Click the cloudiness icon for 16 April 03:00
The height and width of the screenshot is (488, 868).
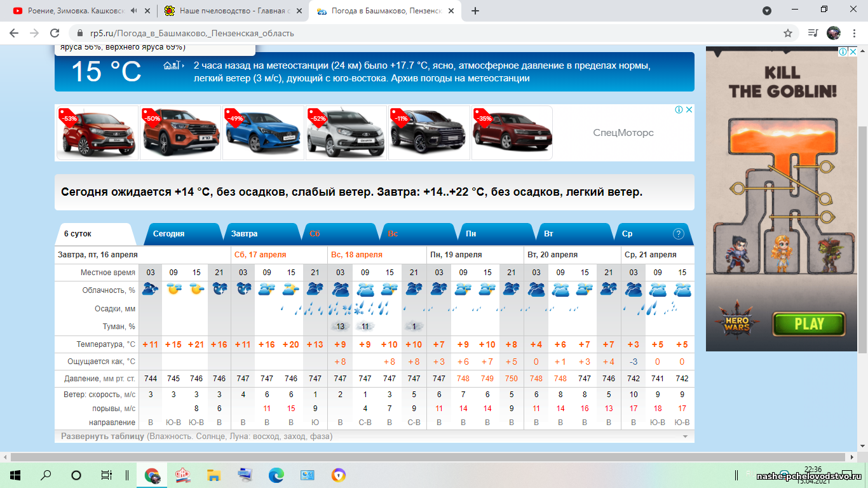tap(150, 290)
